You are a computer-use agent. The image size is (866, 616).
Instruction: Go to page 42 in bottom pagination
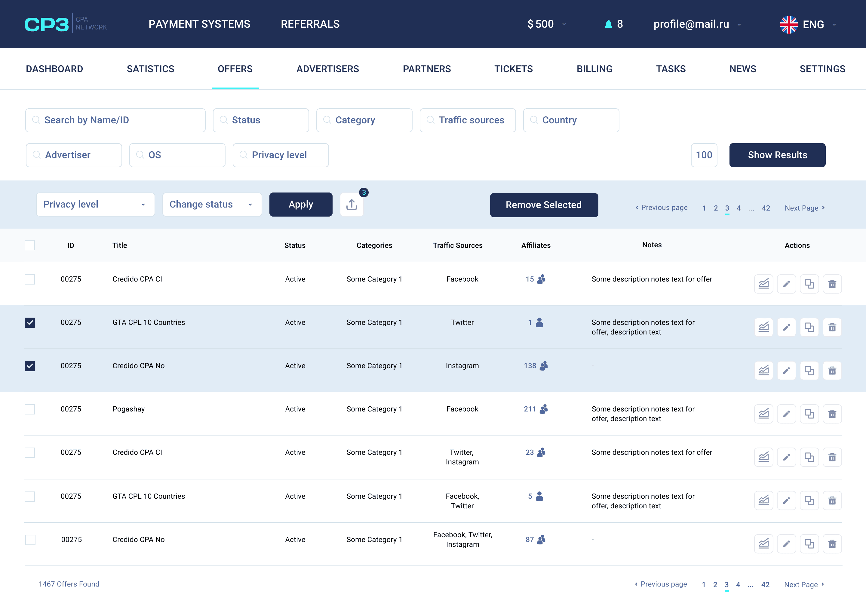765,584
